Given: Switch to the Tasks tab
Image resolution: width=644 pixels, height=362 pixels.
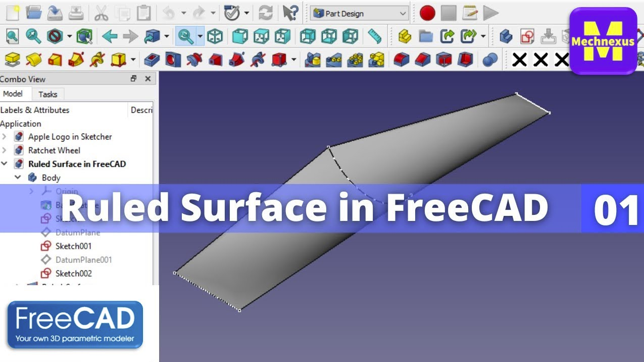Looking at the screenshot, I should (48, 94).
